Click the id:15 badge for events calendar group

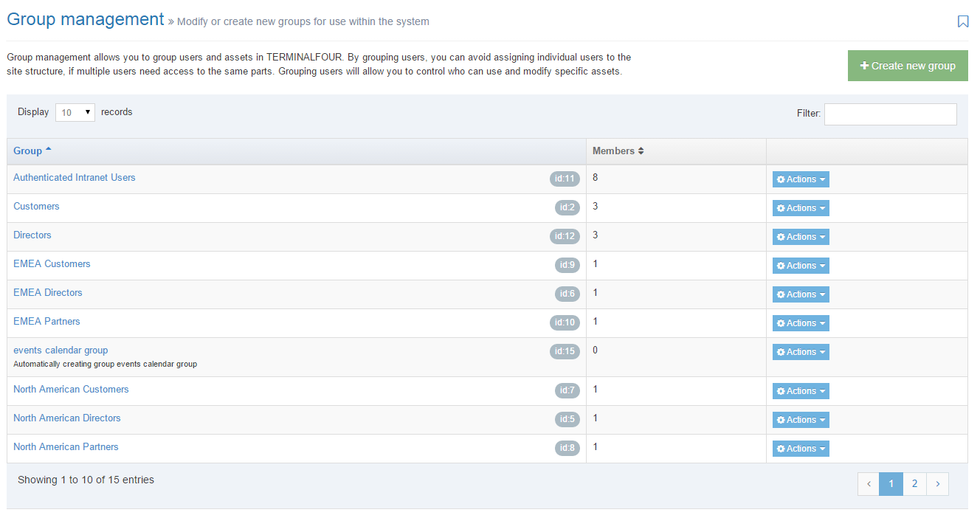[x=565, y=352]
